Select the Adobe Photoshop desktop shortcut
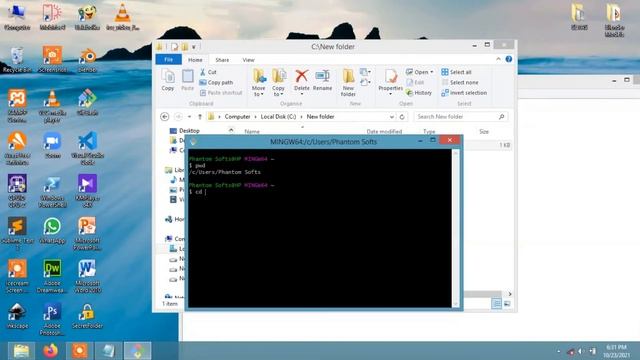 pyautogui.click(x=52, y=320)
